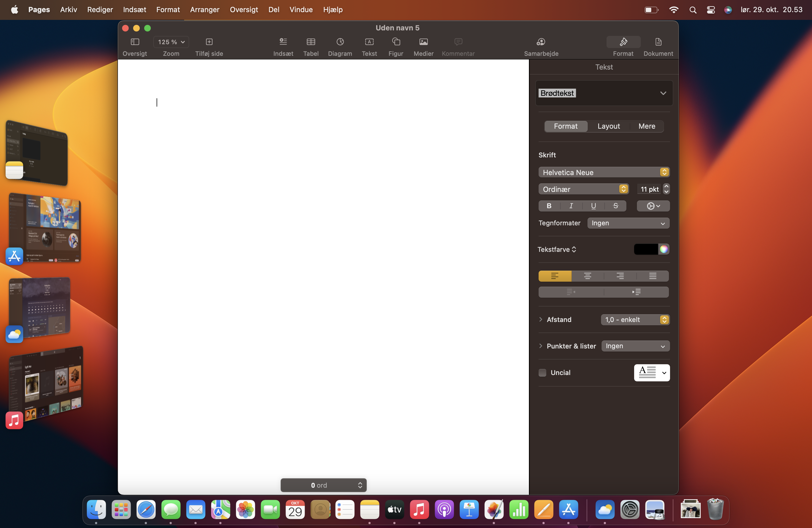Open the Arranger menu

coord(204,10)
